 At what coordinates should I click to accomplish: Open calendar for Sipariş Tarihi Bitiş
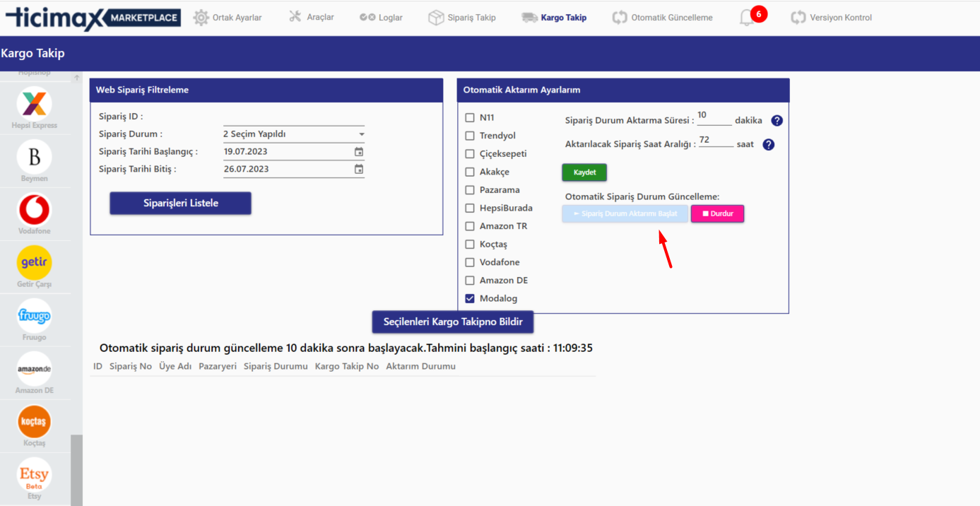tap(359, 170)
